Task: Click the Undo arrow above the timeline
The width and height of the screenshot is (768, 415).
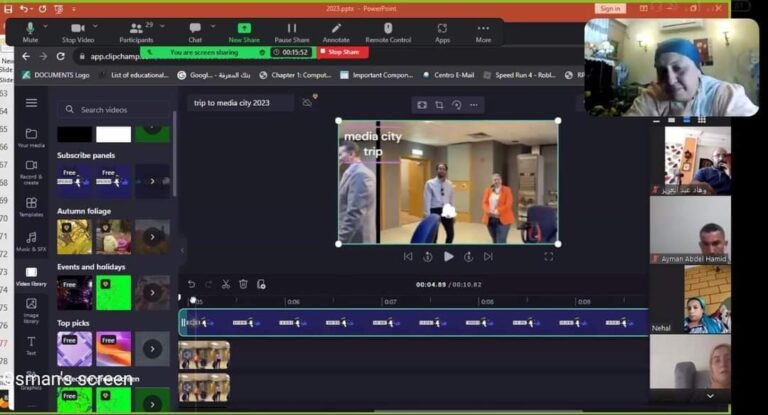Action: (x=192, y=284)
